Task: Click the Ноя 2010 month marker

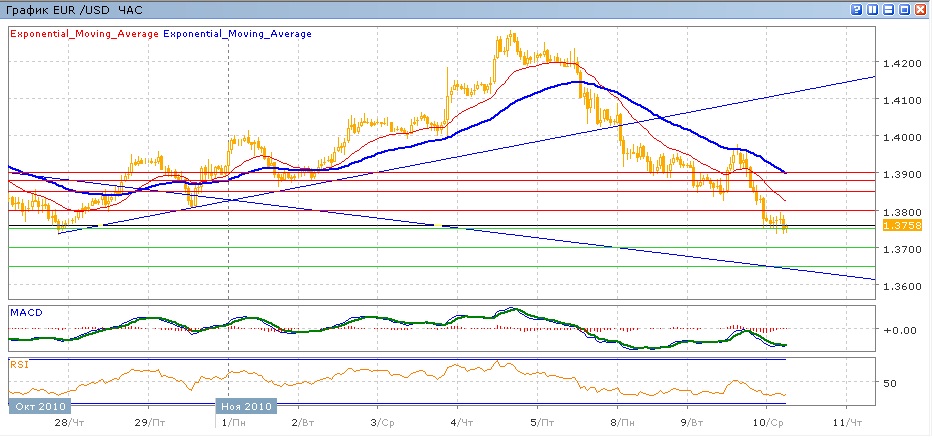Action: (x=245, y=407)
